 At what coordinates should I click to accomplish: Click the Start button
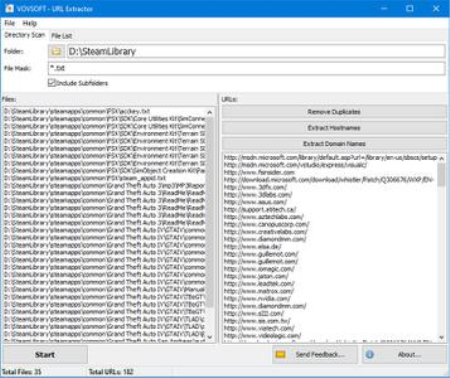coord(45,355)
